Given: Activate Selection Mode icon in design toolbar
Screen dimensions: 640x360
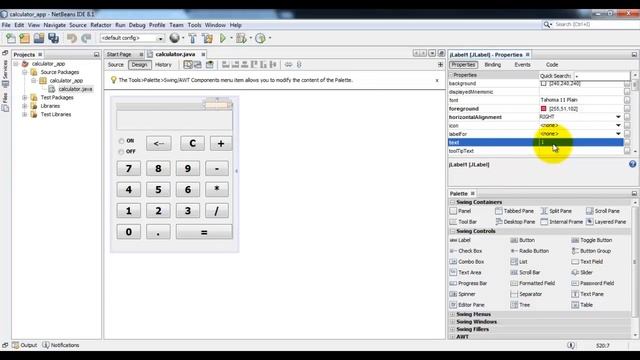Looking at the screenshot, I should coord(188,64).
